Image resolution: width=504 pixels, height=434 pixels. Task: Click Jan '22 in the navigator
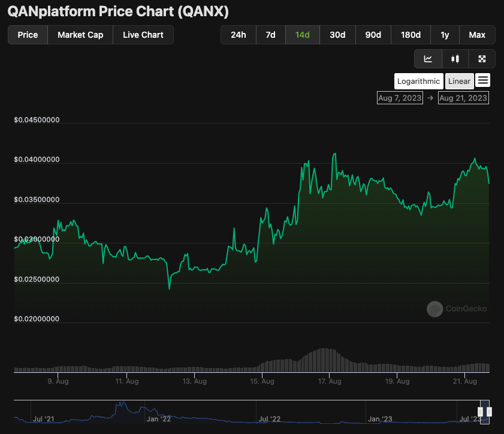pyautogui.click(x=159, y=419)
